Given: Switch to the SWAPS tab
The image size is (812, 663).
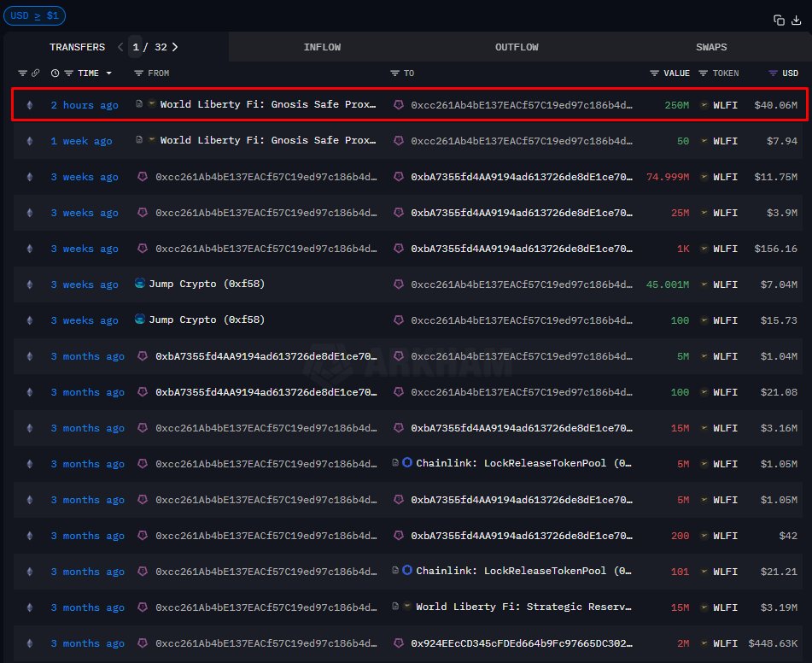Looking at the screenshot, I should 711,47.
